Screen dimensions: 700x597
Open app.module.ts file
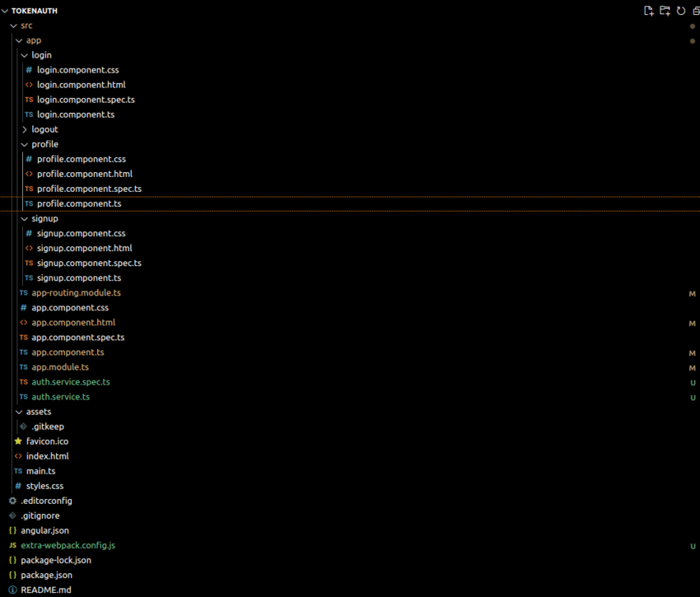coord(60,367)
